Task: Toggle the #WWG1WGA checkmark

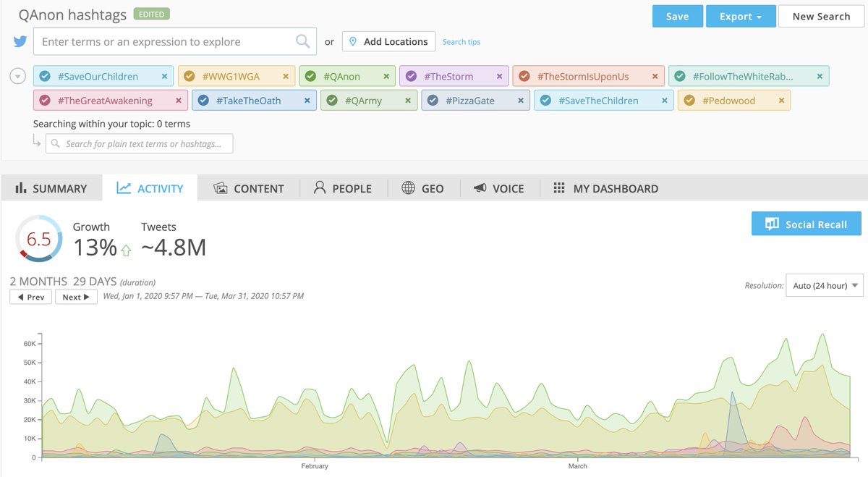Action: 190,76
